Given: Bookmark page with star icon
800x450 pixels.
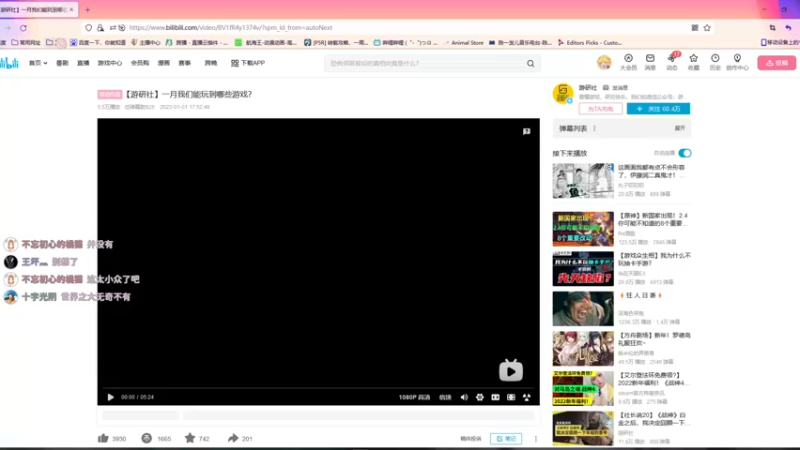Looking at the screenshot, I should 707,28.
